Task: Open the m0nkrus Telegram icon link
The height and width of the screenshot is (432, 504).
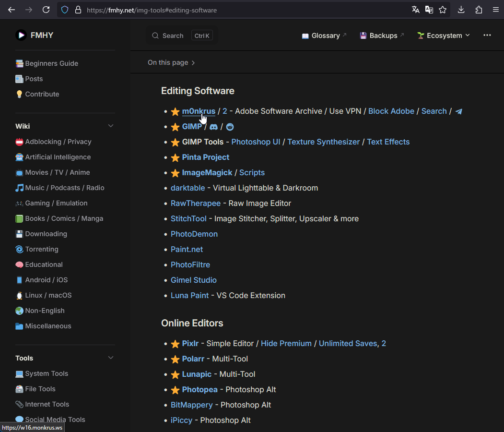Action: click(458, 111)
